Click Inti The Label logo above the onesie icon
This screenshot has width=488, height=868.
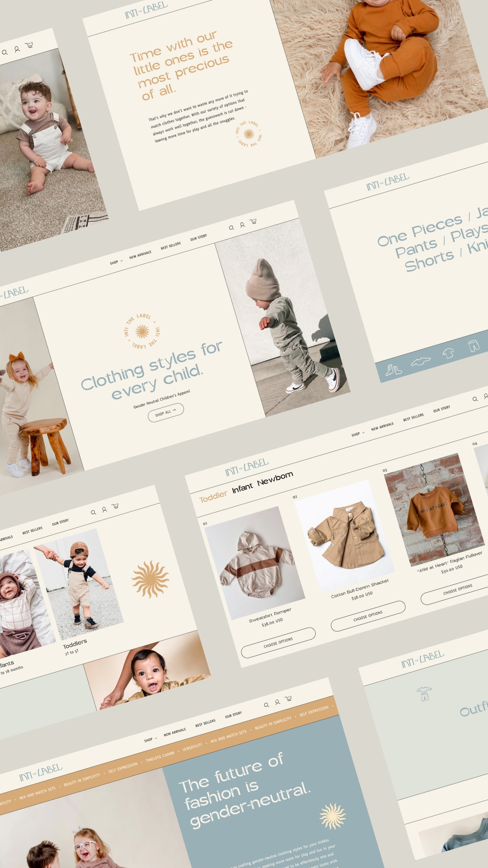point(422,659)
